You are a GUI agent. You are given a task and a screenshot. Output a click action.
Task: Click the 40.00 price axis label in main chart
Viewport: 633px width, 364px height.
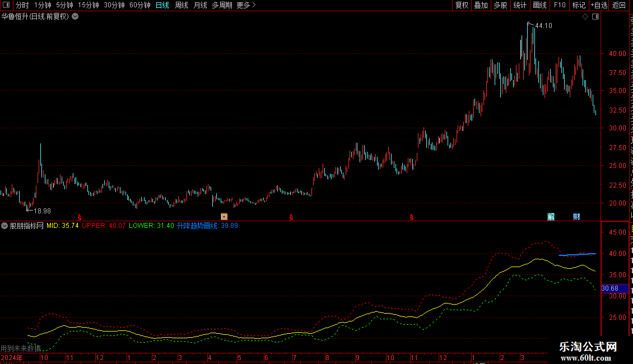tap(618, 54)
